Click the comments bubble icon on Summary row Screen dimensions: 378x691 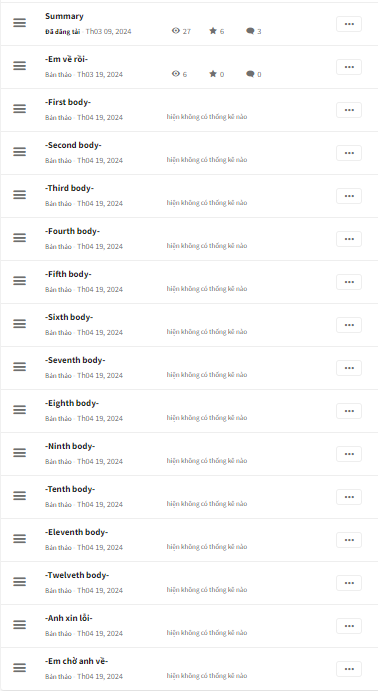[250, 31]
